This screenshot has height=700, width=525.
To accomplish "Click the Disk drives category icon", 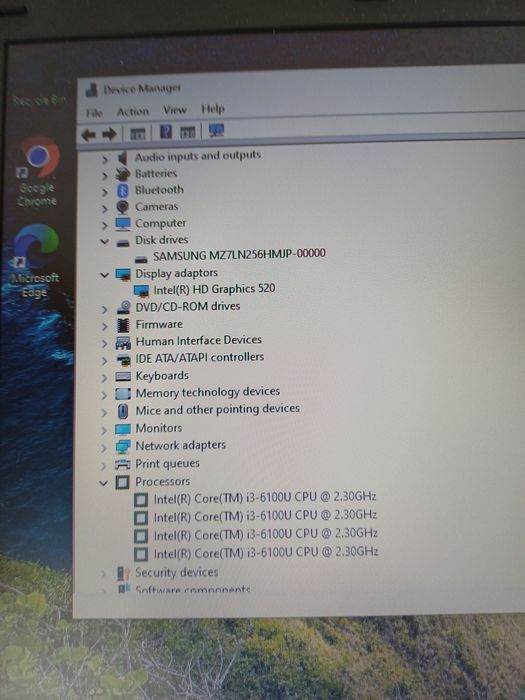I will 123,243.
